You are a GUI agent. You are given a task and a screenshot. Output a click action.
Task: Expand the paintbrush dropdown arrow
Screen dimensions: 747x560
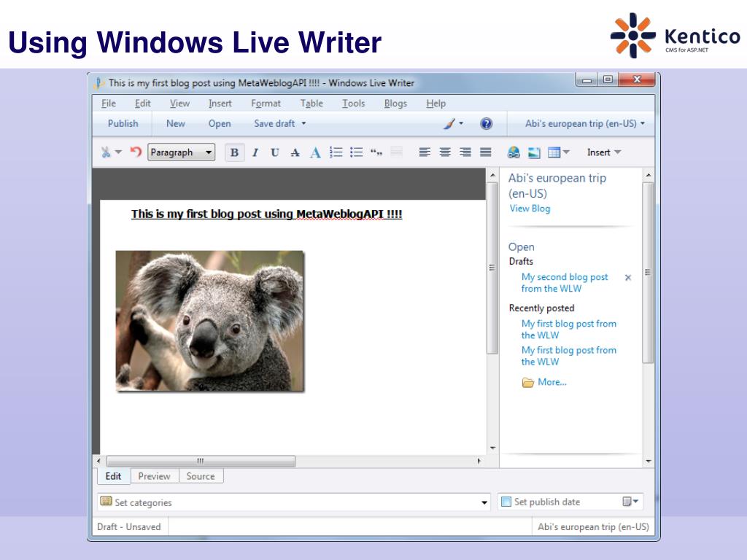point(461,124)
